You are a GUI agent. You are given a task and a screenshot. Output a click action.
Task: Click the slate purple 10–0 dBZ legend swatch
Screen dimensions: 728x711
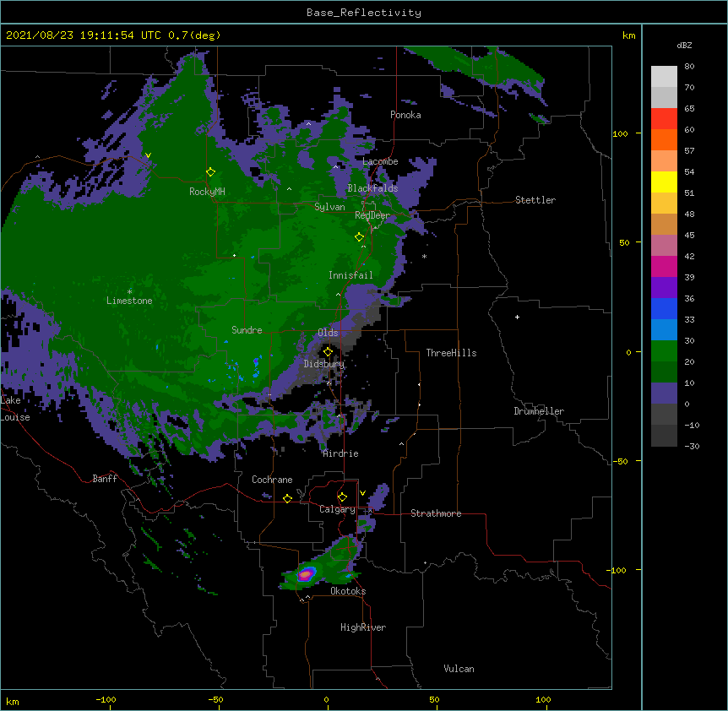664,393
